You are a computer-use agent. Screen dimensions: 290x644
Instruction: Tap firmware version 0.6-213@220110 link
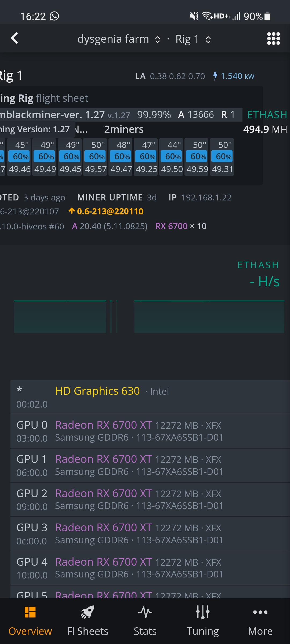[x=110, y=211]
